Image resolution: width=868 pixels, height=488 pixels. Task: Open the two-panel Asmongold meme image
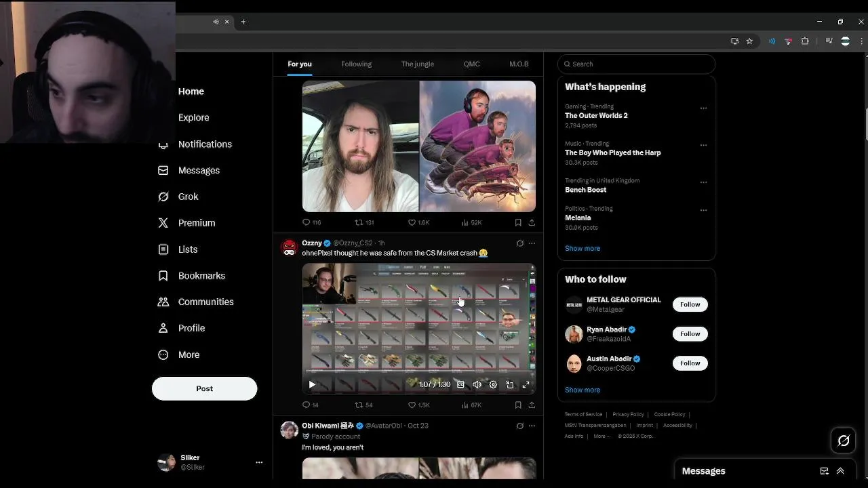coord(418,146)
